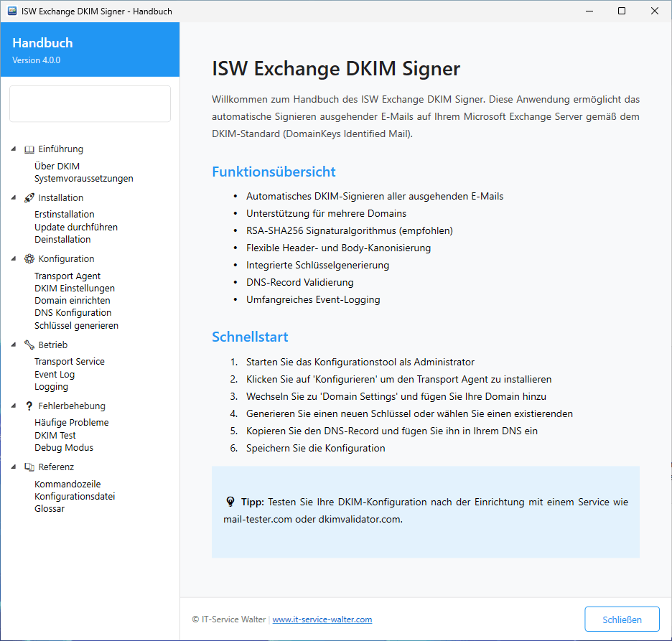
Task: Click the Referenz books icon
Action: [x=29, y=467]
